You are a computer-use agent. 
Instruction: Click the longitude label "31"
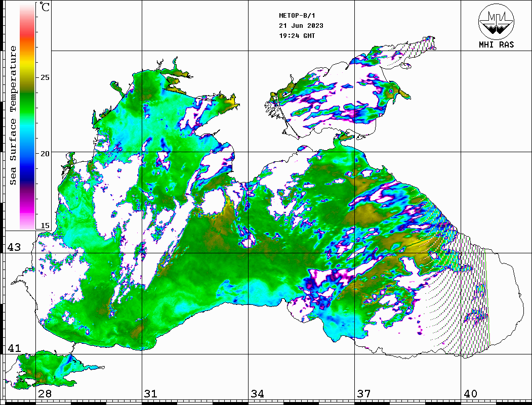pos(151,393)
